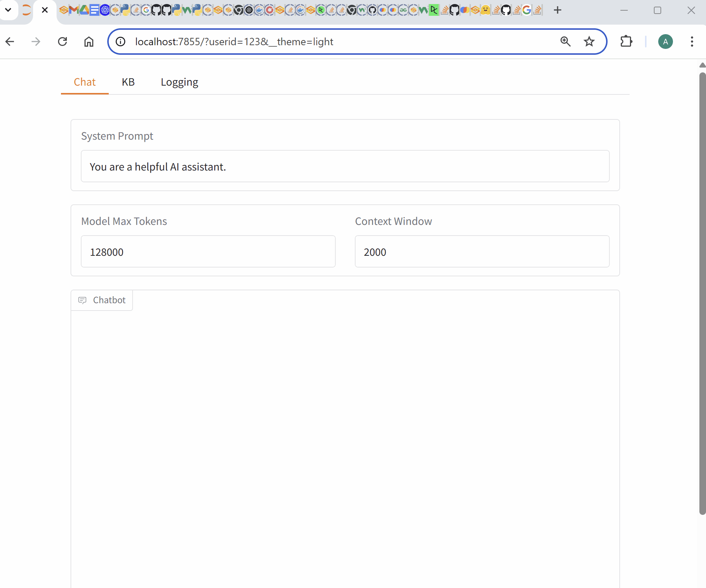Select the Chat tab
Image resolution: width=706 pixels, height=588 pixels.
85,82
